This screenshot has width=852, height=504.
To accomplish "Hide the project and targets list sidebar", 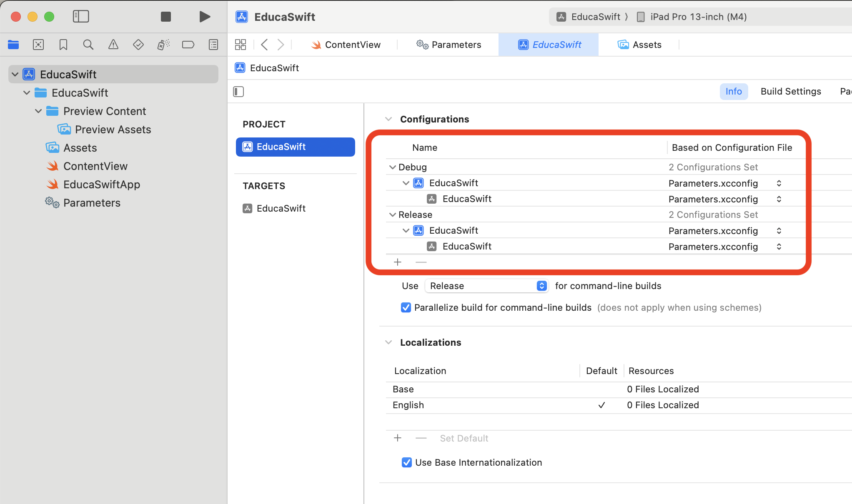I will coord(238,92).
